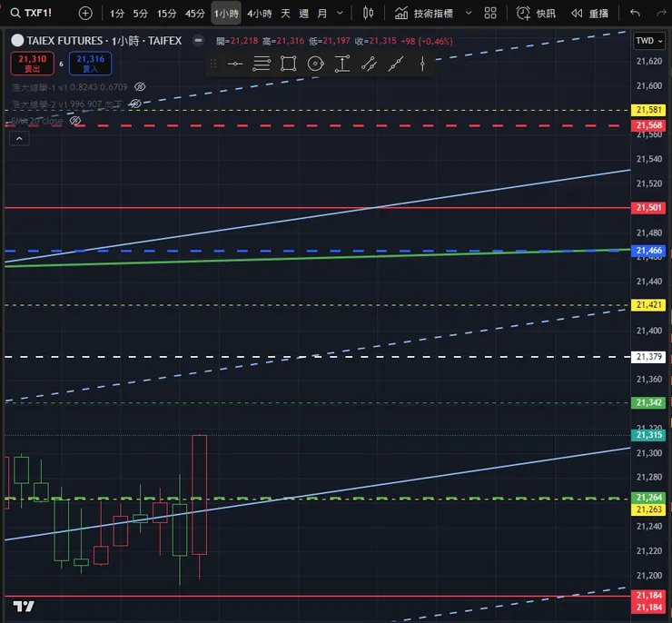Screen dimensions: 672x623
Task: Select the circle drawing tool
Action: [315, 64]
